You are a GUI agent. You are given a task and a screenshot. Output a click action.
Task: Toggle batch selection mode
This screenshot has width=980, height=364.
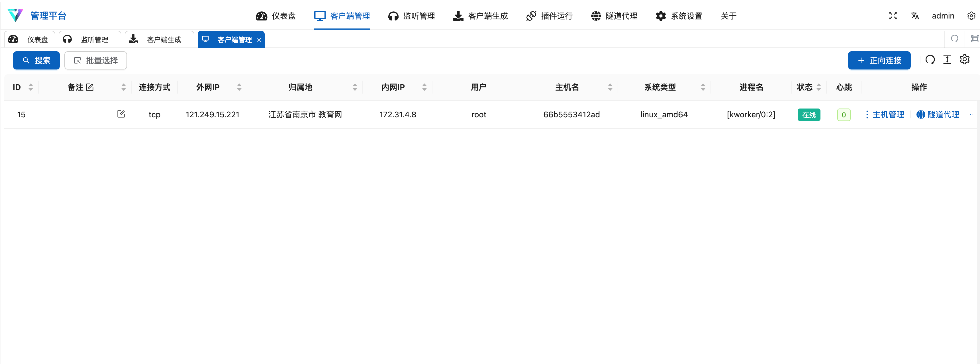(95, 60)
